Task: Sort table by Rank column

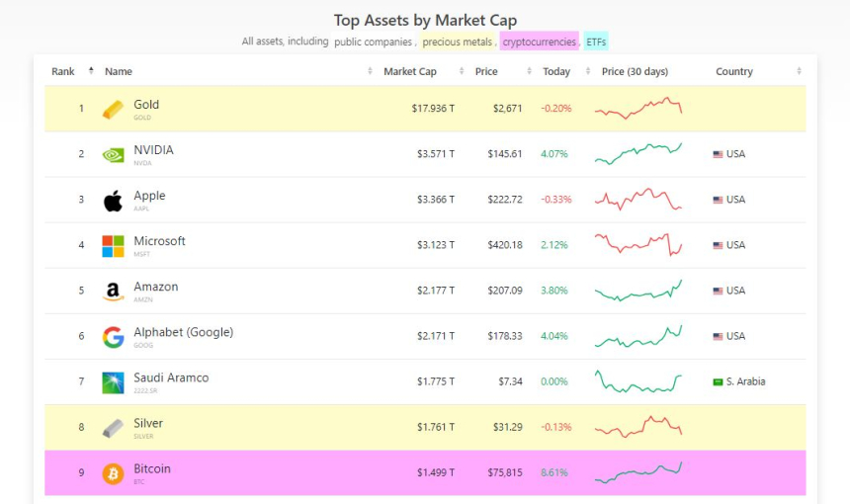Action: (64, 71)
